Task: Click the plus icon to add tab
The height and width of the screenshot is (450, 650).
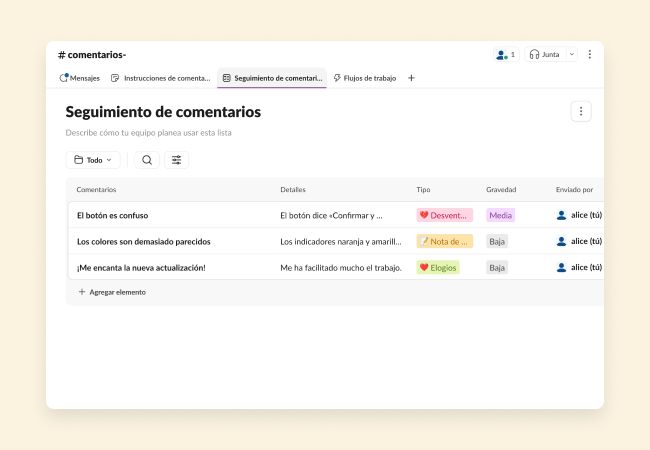Action: (x=411, y=78)
